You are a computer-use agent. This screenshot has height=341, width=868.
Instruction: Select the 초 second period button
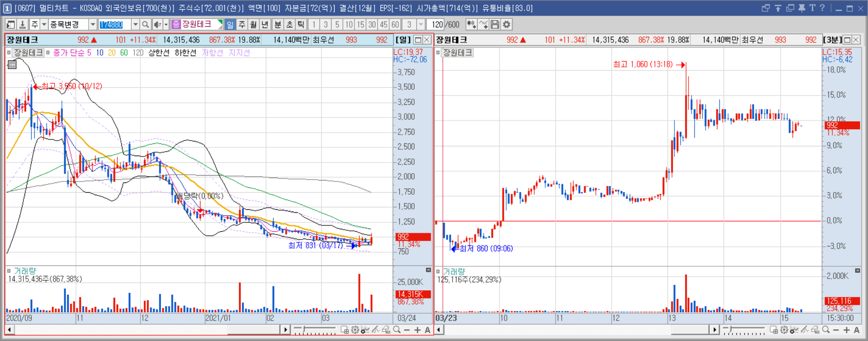click(x=289, y=24)
